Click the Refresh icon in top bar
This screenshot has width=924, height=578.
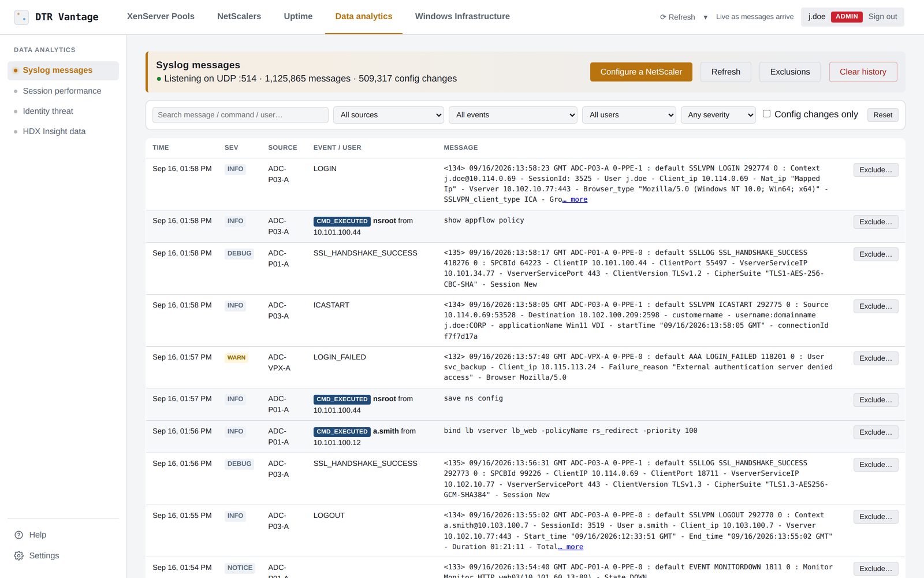click(x=677, y=17)
